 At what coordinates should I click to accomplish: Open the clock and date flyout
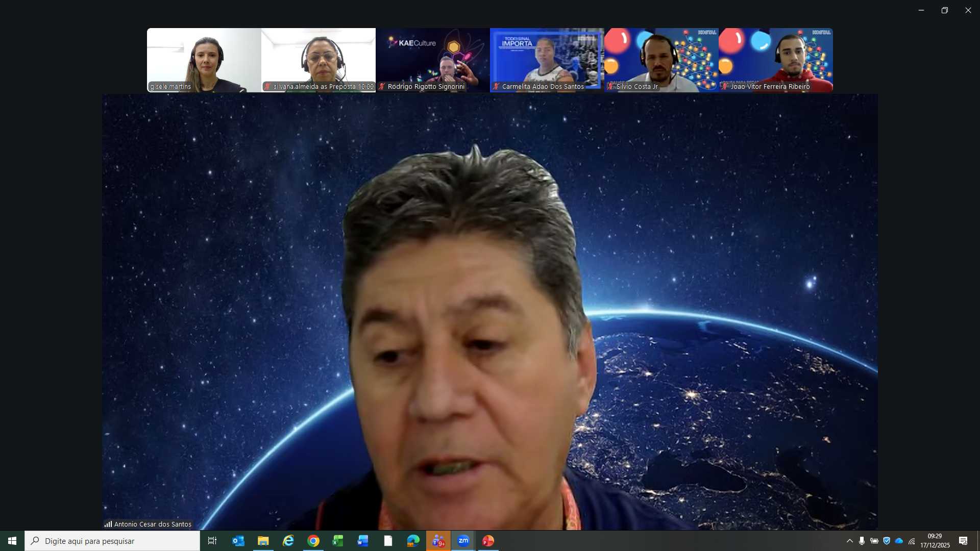tap(935, 541)
